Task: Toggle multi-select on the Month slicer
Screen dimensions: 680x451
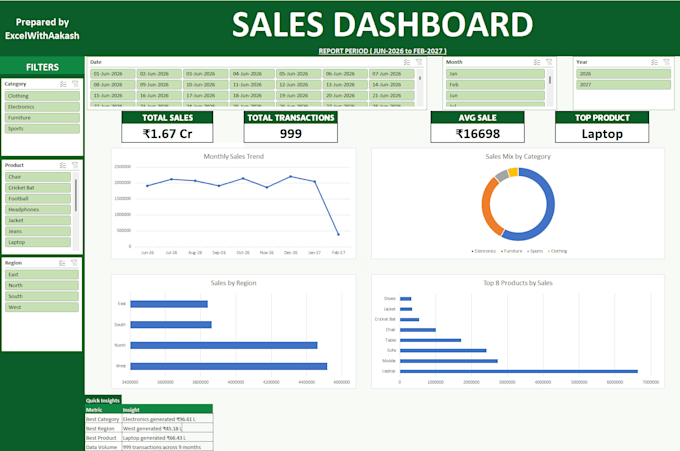Action: (537, 62)
